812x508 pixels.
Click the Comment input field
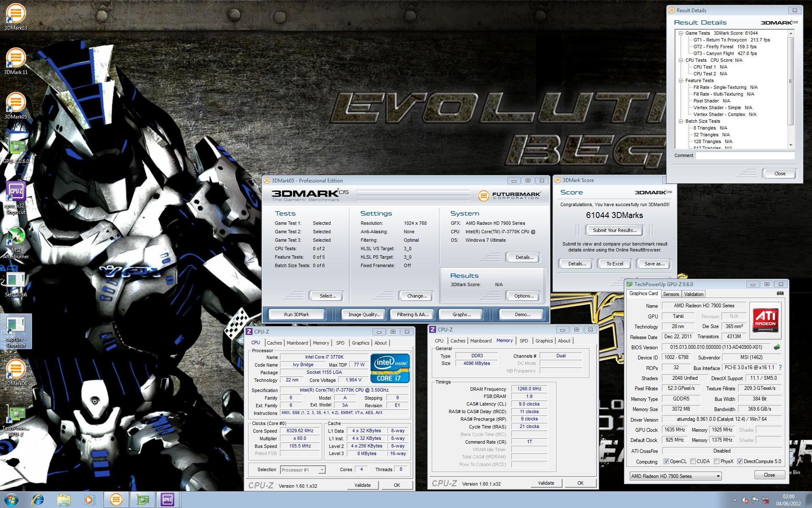click(745, 156)
